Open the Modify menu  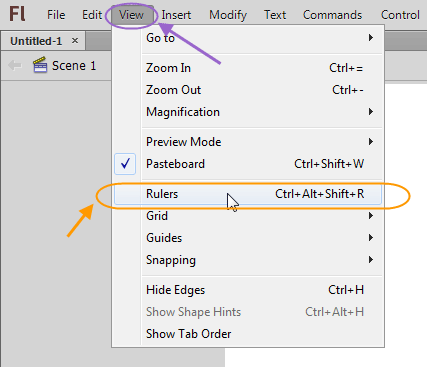228,15
